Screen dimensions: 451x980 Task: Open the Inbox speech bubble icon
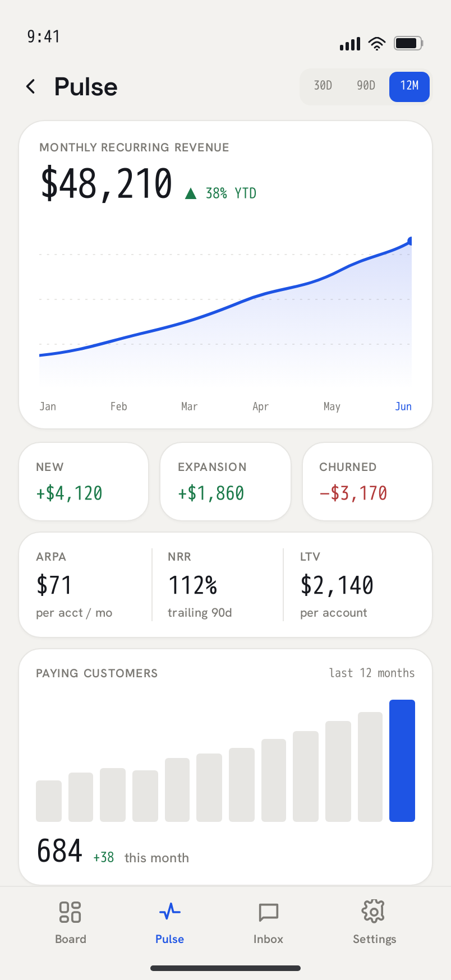click(269, 912)
